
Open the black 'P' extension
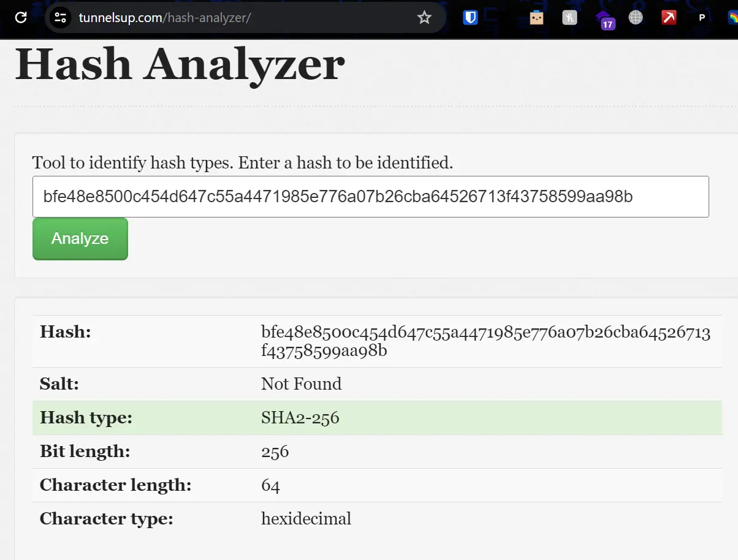[702, 18]
